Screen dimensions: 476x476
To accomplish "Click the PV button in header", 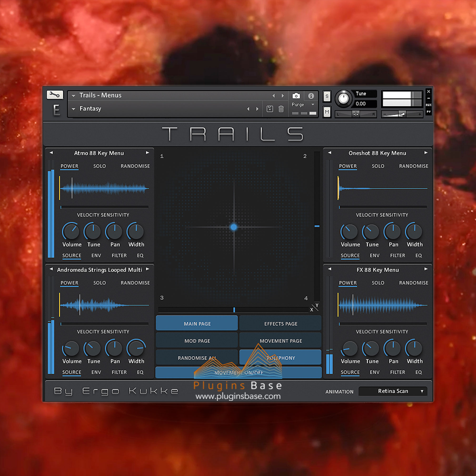I will coord(429,112).
